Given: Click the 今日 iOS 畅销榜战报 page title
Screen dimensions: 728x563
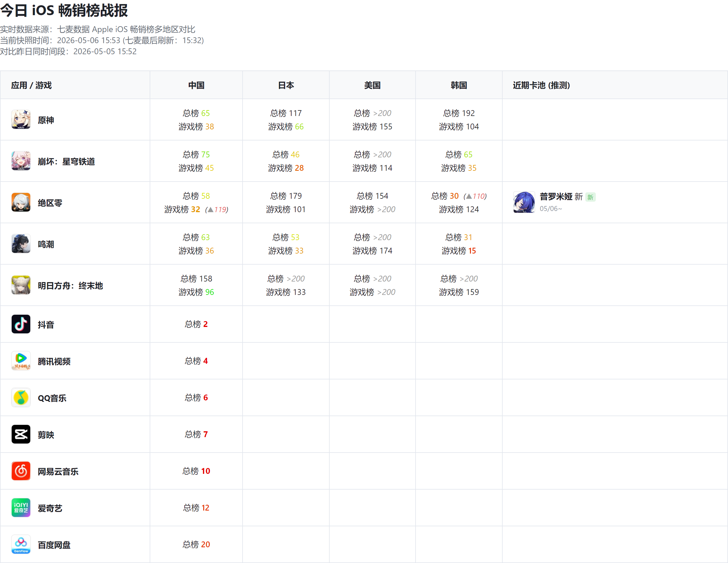Looking at the screenshot, I should [64, 10].
